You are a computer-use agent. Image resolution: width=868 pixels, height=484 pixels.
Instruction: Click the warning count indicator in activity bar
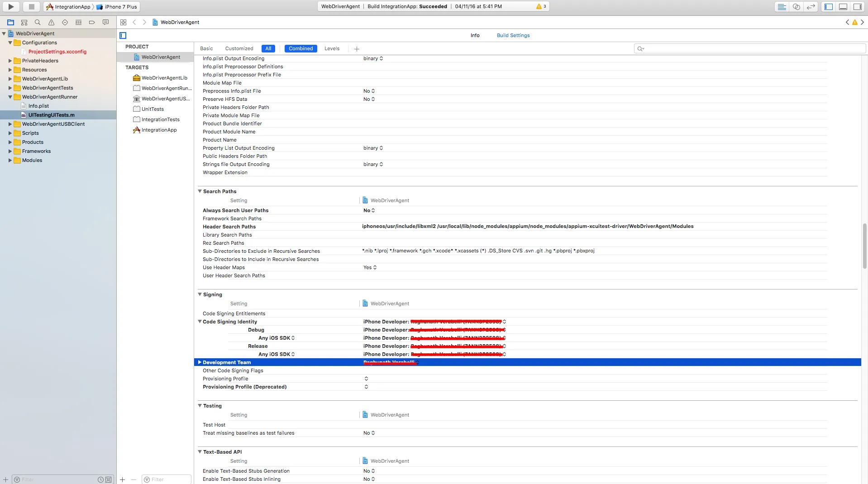pyautogui.click(x=541, y=6)
